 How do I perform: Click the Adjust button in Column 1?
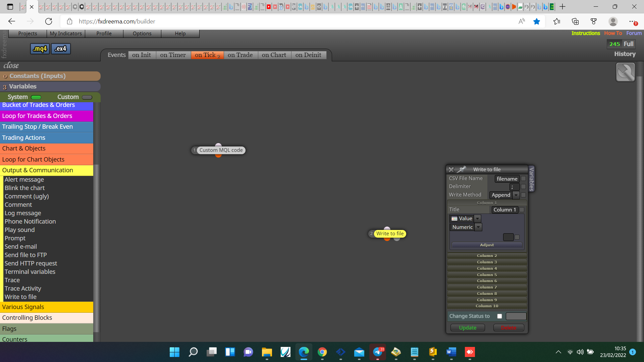coord(487,245)
